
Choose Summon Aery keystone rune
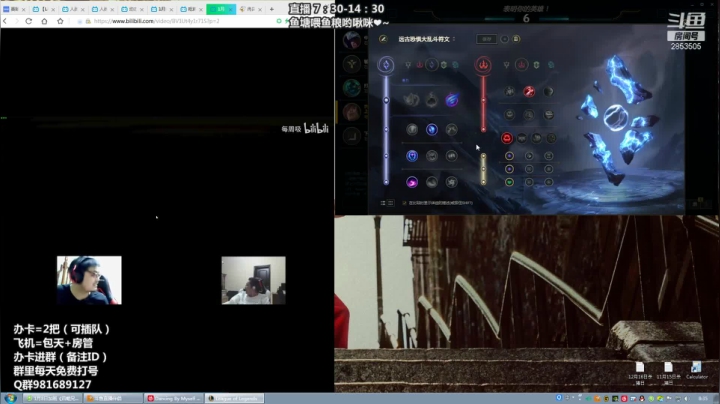(x=411, y=100)
